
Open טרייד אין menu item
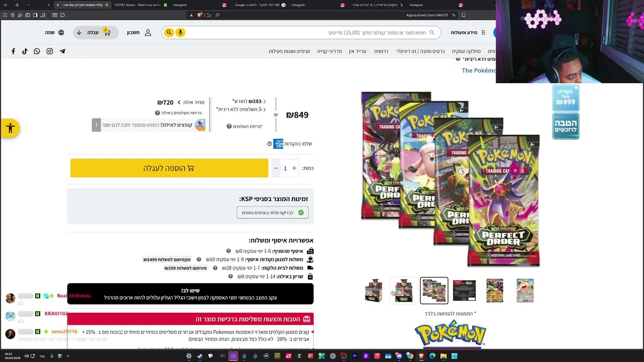click(358, 51)
